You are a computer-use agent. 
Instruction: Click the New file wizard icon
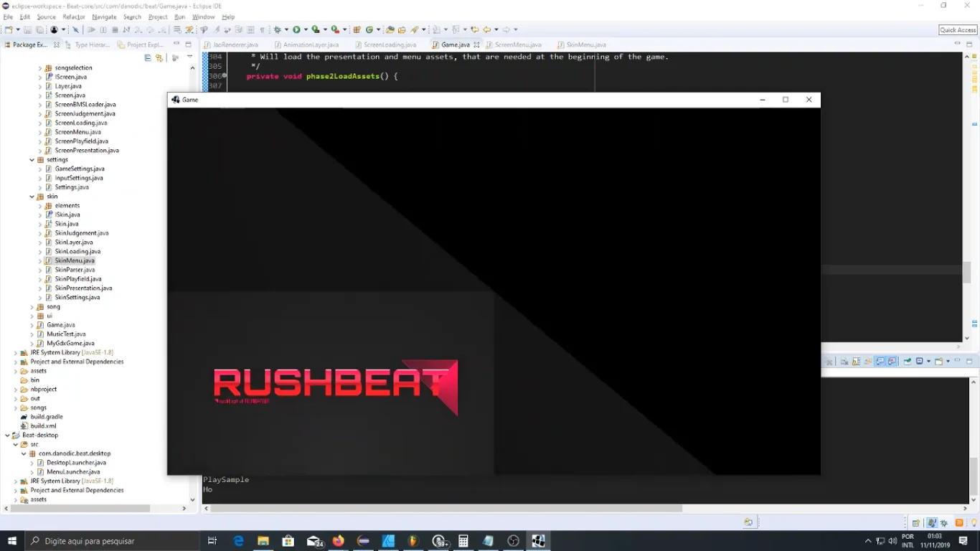[x=9, y=29]
